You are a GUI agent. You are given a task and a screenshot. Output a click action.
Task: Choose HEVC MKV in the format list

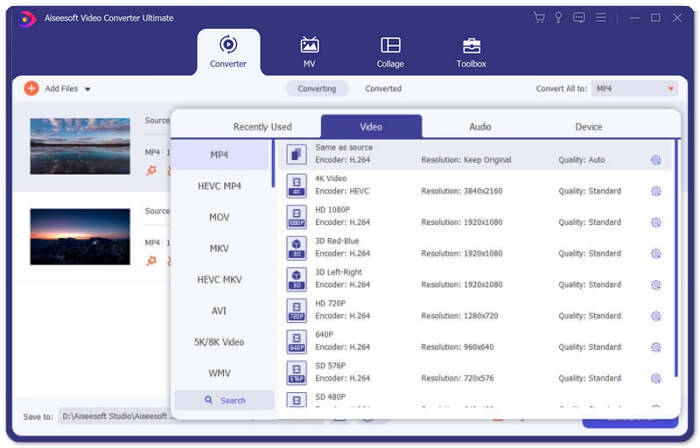[x=219, y=280]
